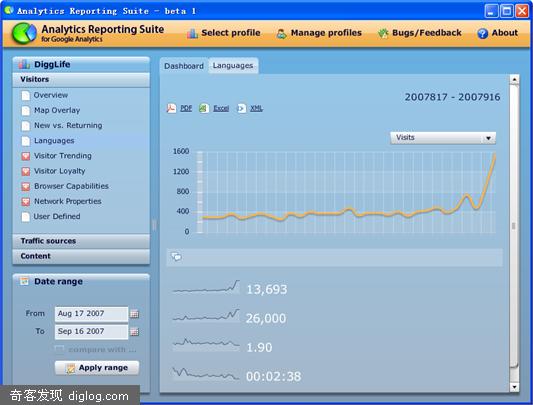The width and height of the screenshot is (533, 405).
Task: Expand the Traffic sources section
Action: (x=81, y=241)
